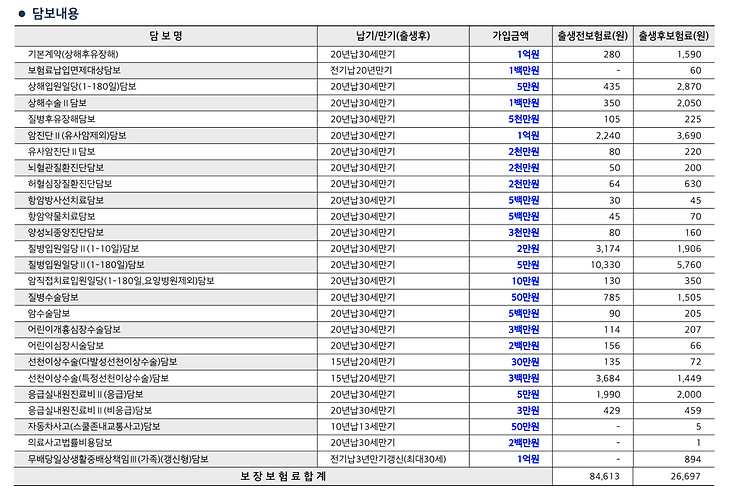The height and width of the screenshot is (488, 750).
Task: Select 항암약물치료담보 row name
Action: click(x=61, y=216)
